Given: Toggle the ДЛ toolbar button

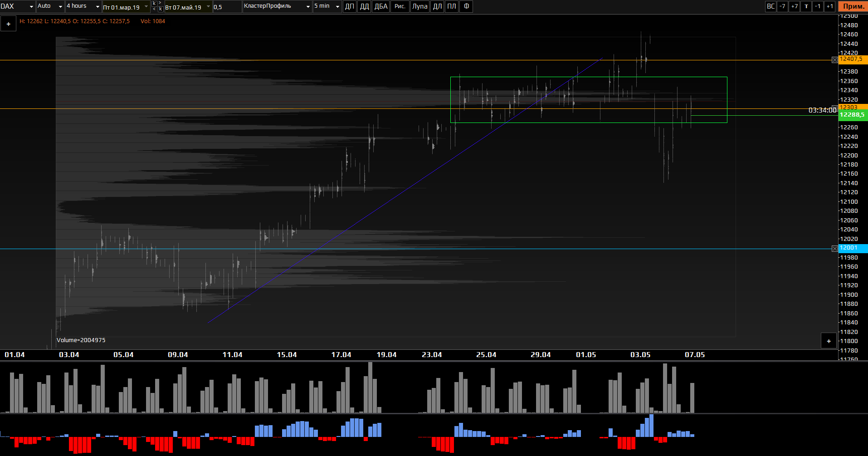Looking at the screenshot, I should click(x=437, y=6).
